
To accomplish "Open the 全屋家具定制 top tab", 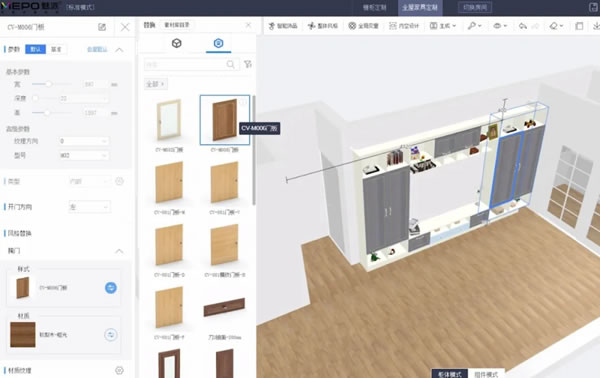I will (420, 8).
